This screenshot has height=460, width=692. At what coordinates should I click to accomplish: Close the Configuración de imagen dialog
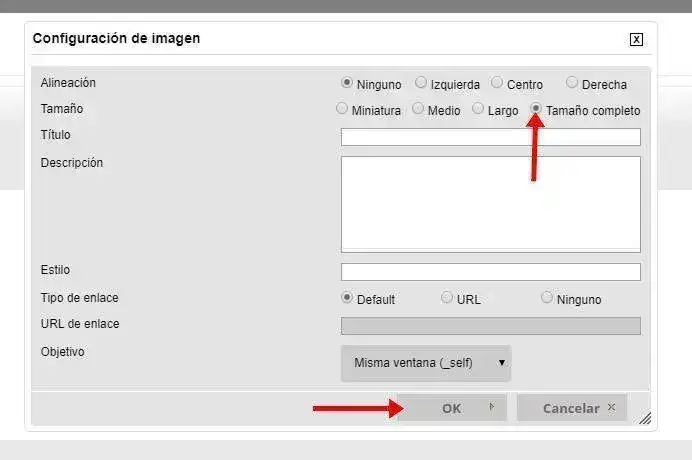[x=636, y=40]
